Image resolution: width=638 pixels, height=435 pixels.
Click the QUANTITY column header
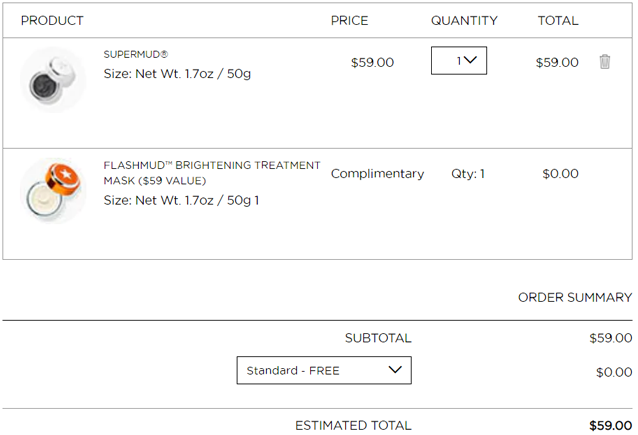coord(464,20)
